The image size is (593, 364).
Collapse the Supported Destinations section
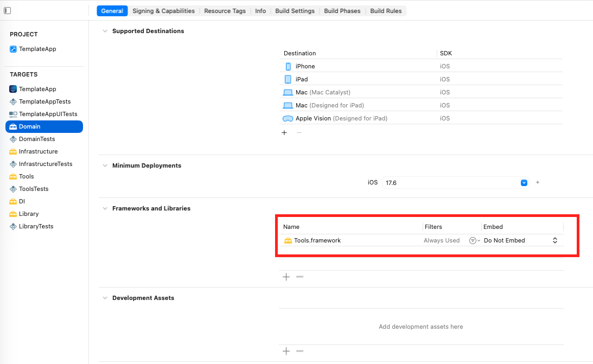click(105, 31)
